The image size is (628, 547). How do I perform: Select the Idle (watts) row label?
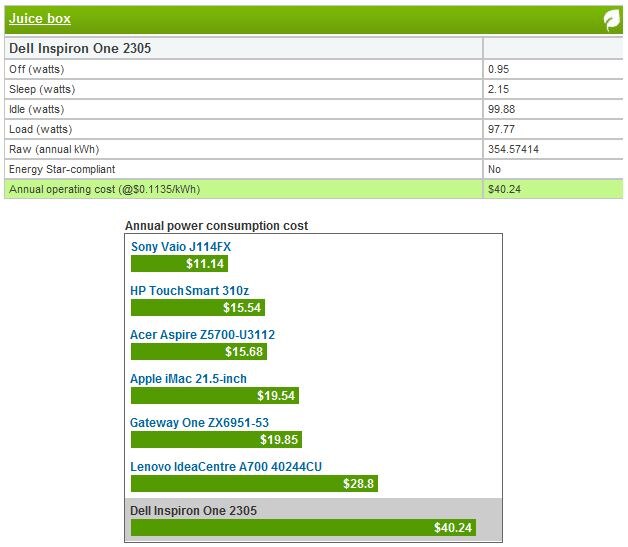point(36,109)
